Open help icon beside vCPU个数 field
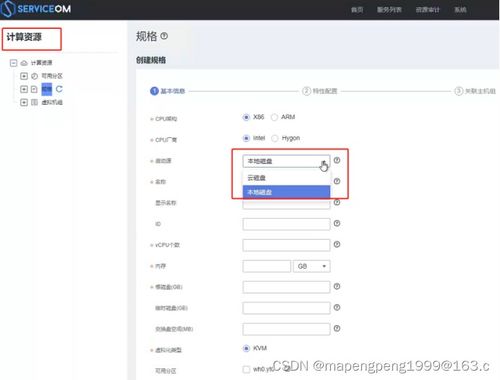The height and width of the screenshot is (380, 500). [337, 244]
